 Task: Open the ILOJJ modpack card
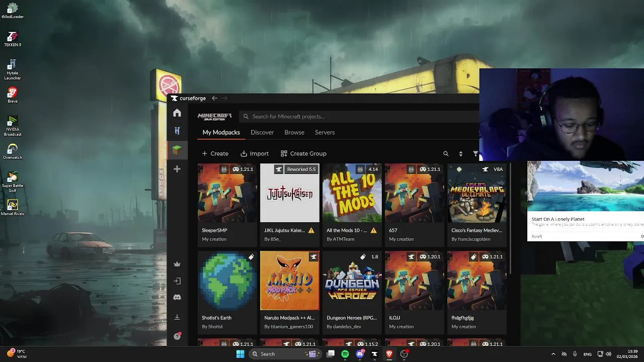414,292
